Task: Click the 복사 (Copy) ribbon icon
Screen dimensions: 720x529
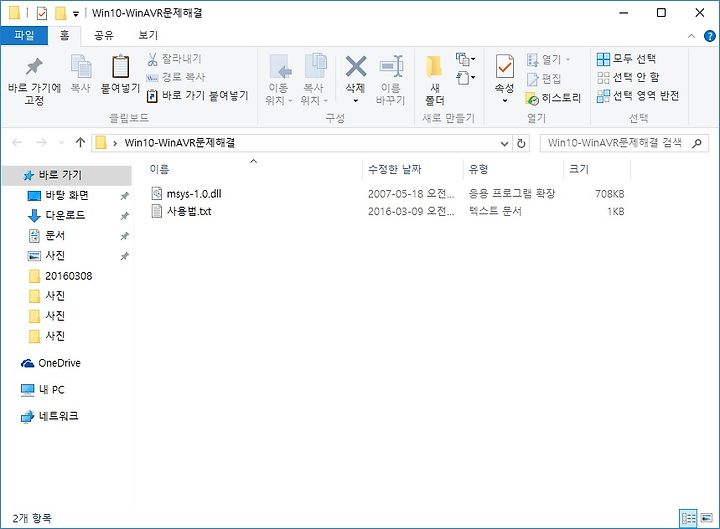Action: [81, 73]
